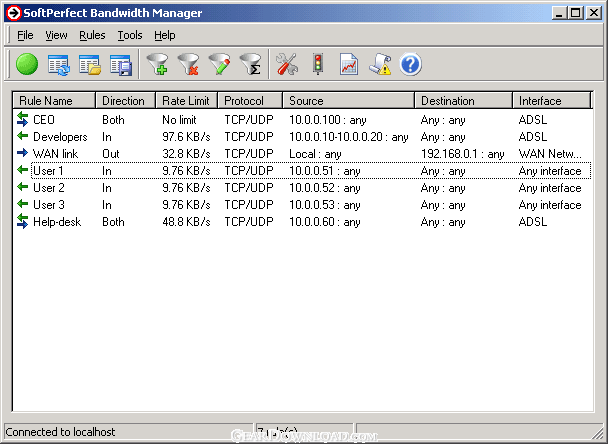Click 'Connected to localhost' status text

tap(60, 432)
